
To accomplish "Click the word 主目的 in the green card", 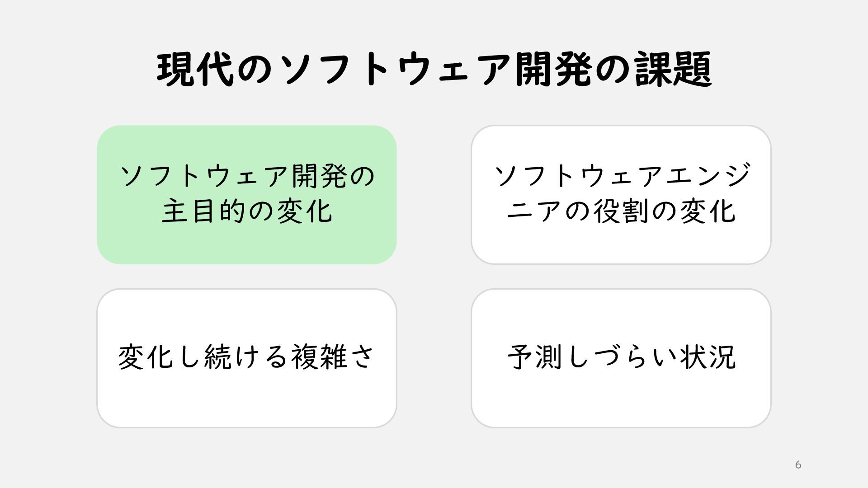I will point(203,211).
